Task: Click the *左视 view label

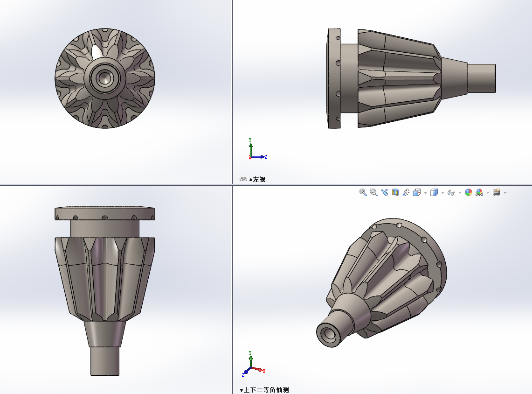Action: point(257,179)
